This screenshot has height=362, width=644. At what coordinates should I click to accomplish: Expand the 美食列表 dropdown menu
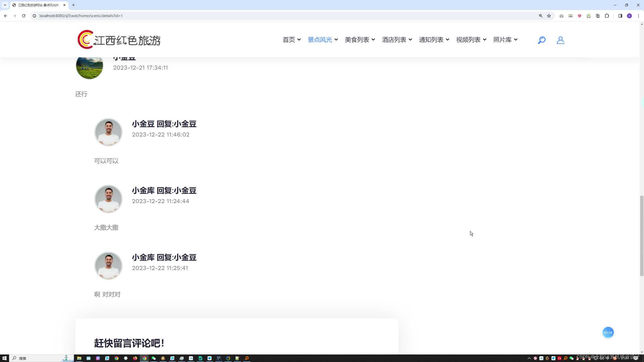[360, 40]
